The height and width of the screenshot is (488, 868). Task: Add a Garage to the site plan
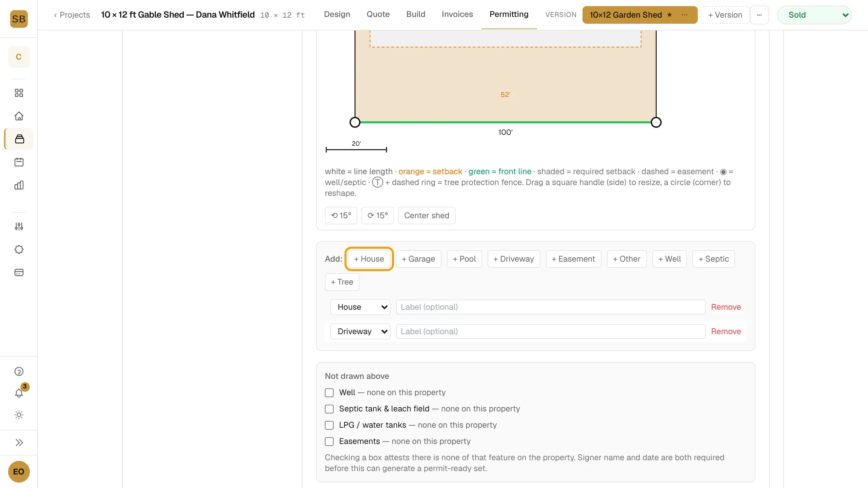(418, 259)
